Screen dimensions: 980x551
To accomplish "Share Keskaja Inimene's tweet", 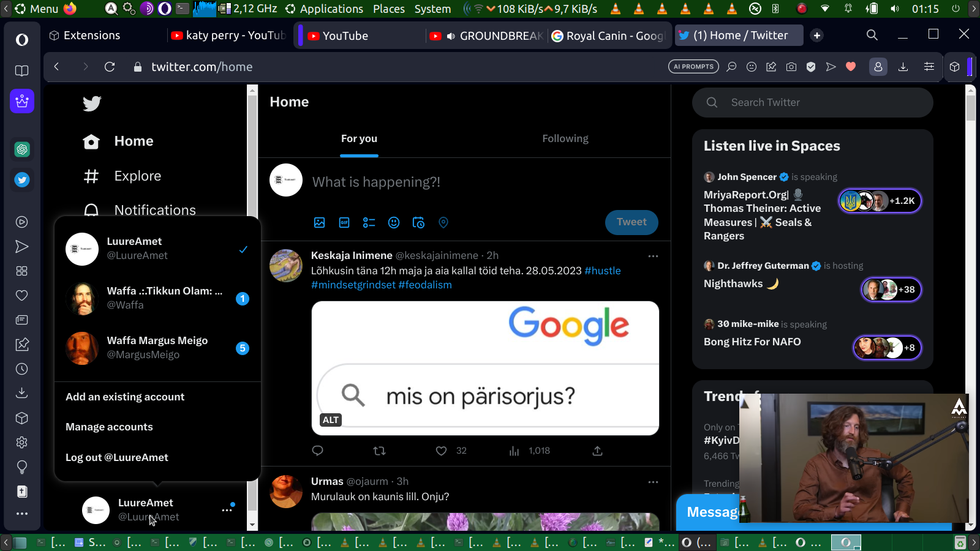I will click(x=598, y=451).
